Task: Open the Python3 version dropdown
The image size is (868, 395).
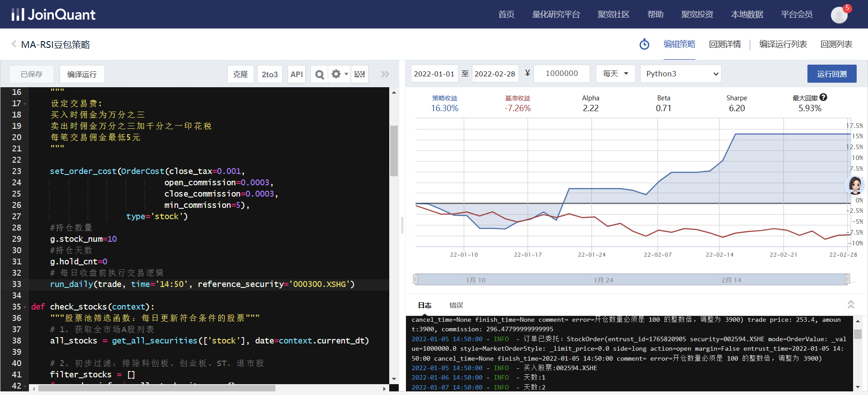Action: [x=680, y=74]
